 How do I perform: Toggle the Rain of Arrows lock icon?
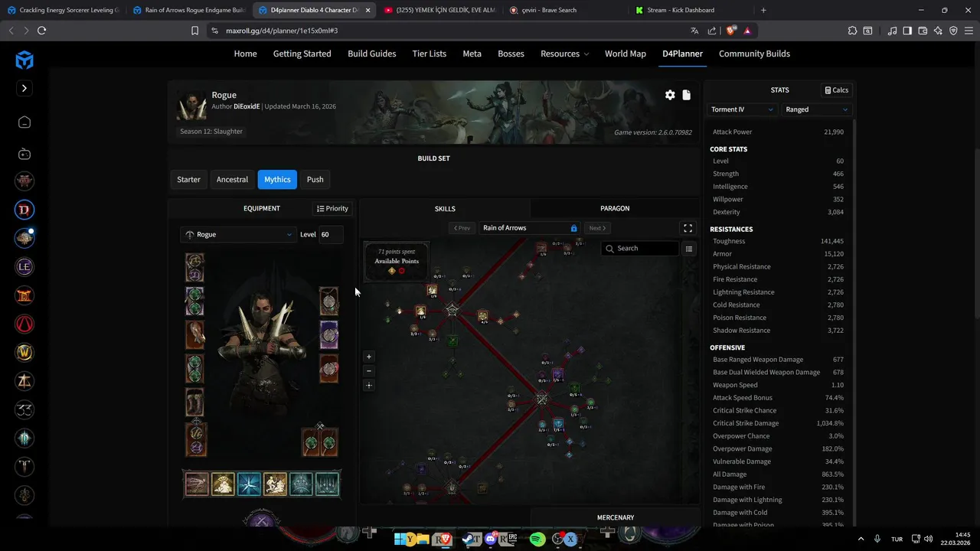pos(573,228)
